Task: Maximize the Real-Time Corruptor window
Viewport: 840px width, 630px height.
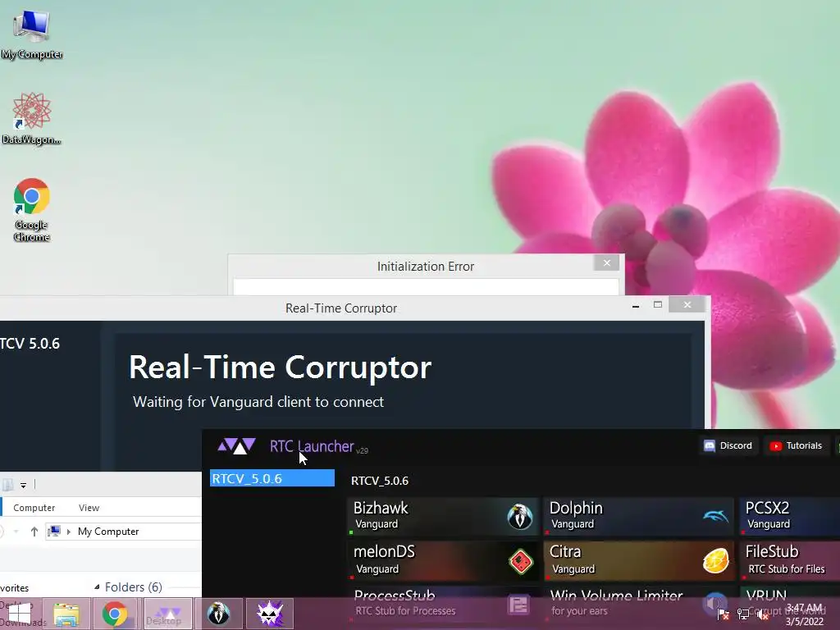Action: (658, 305)
